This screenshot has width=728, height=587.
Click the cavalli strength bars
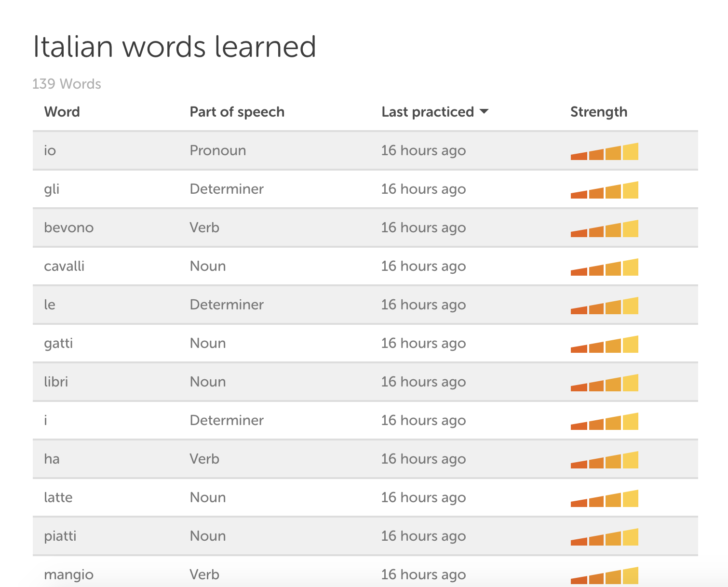point(605,267)
